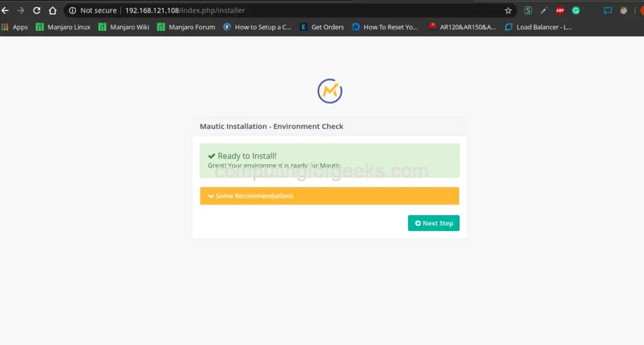Click the Mautic logo
Screen dimensions: 644x345
pos(330,91)
